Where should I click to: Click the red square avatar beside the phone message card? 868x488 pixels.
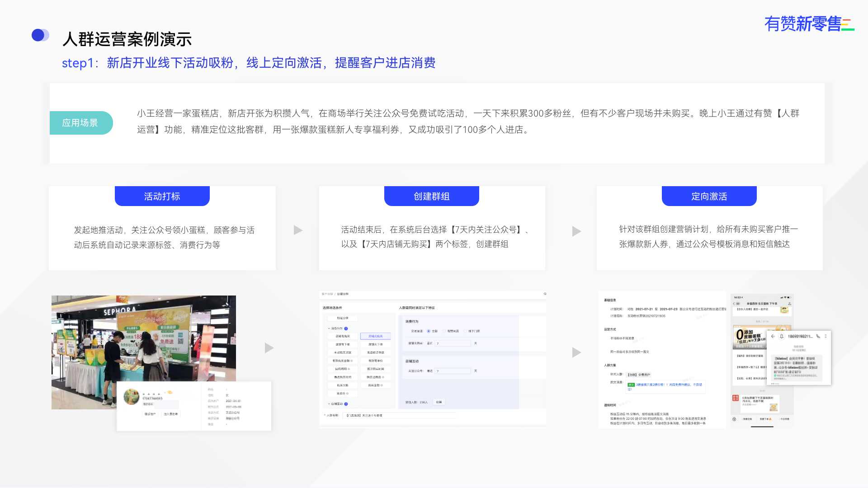coord(736,398)
